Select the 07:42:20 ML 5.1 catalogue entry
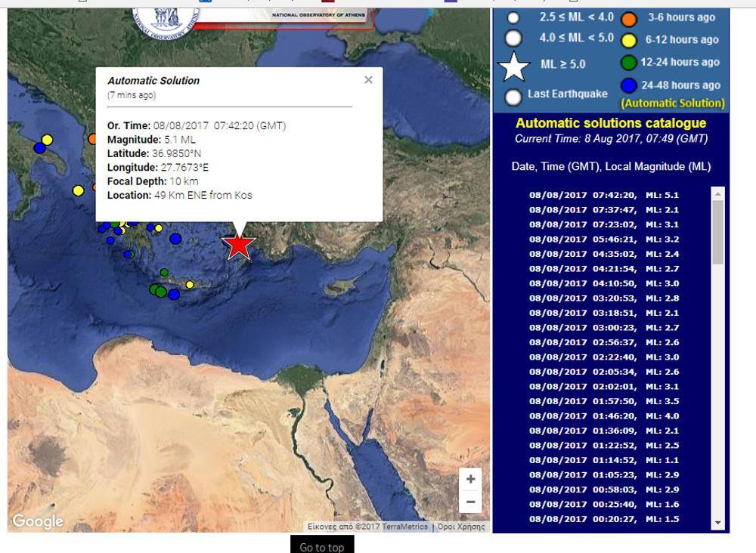Viewport: 756px width, 553px height. [603, 195]
